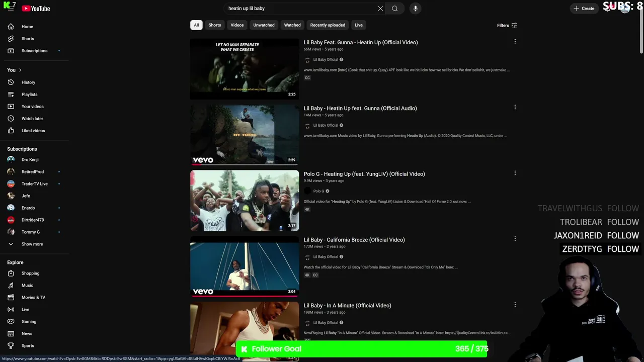Select the Watched filter chip
This screenshot has height=362, width=644.
point(292,25)
